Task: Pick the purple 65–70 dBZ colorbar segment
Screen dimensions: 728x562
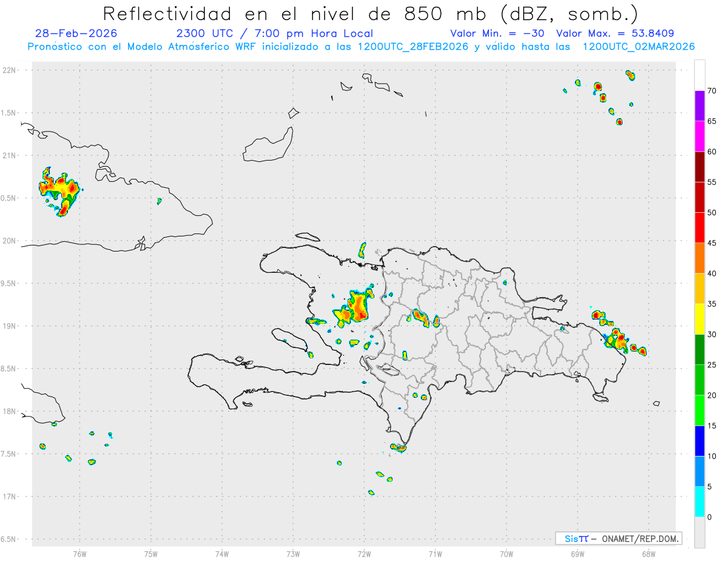Action: pyautogui.click(x=699, y=106)
